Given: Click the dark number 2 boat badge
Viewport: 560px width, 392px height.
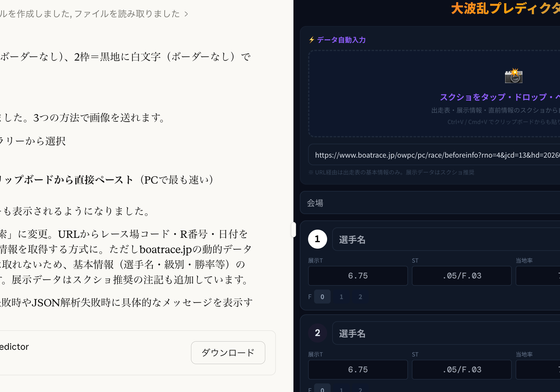Looking at the screenshot, I should (317, 333).
